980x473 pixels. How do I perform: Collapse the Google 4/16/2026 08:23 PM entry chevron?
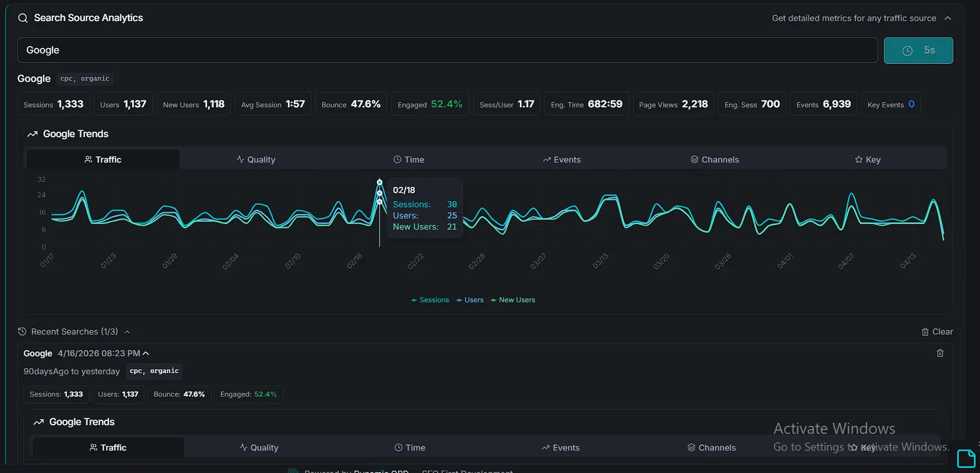pyautogui.click(x=146, y=353)
